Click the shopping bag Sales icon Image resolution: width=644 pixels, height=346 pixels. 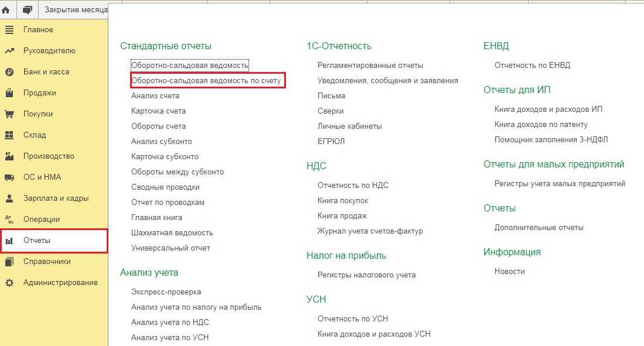9,93
